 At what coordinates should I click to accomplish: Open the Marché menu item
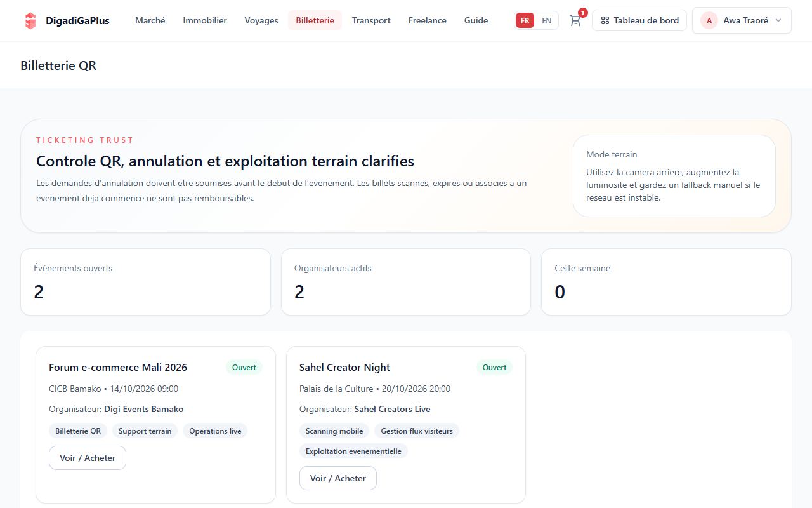point(150,20)
